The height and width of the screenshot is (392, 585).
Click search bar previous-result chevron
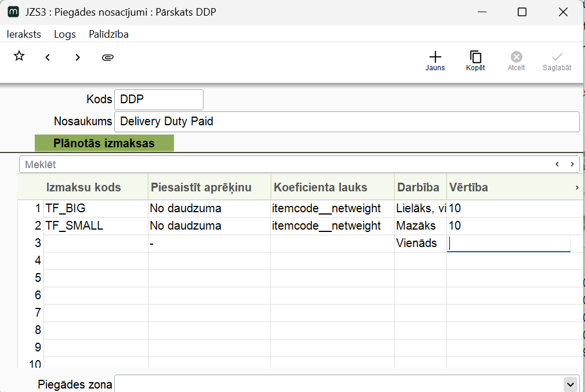557,164
